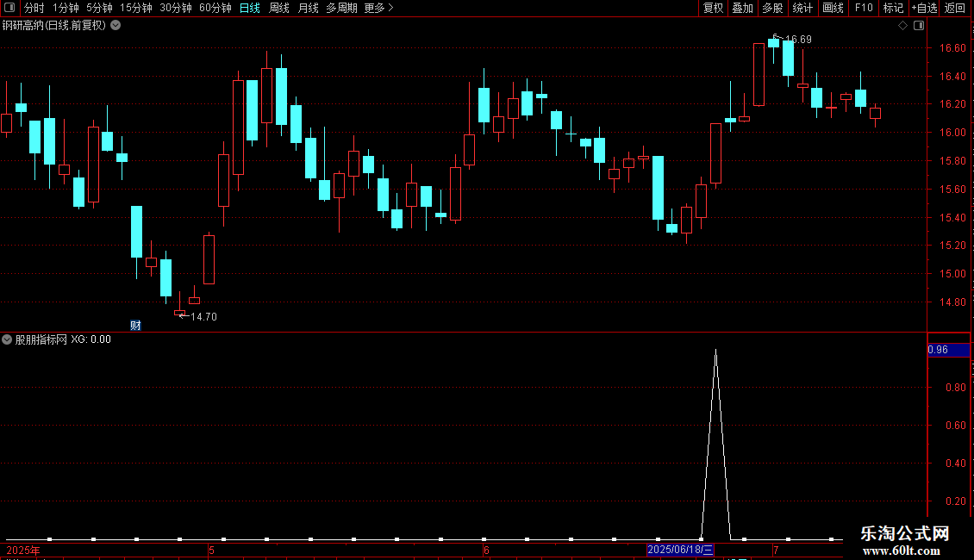Click the 16.69 high price label
Viewport: 974px width, 560px height.
pos(798,39)
